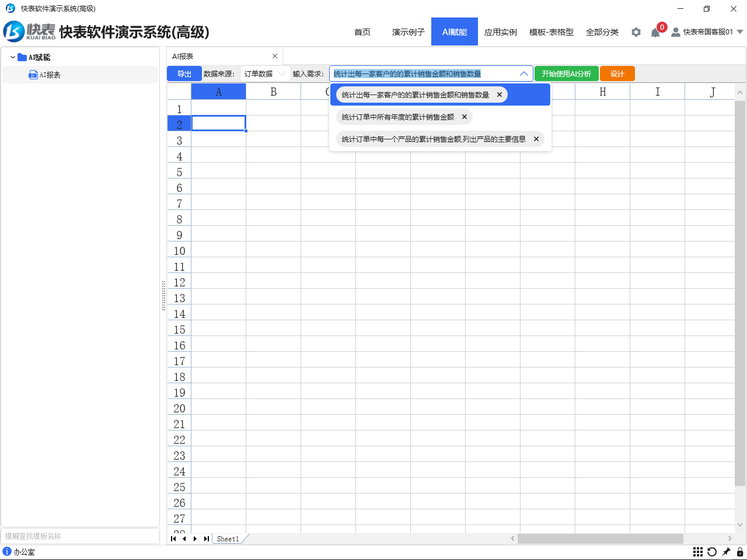747x560 pixels.
Task: Select AI报表 in the left tree
Action: click(x=80, y=75)
